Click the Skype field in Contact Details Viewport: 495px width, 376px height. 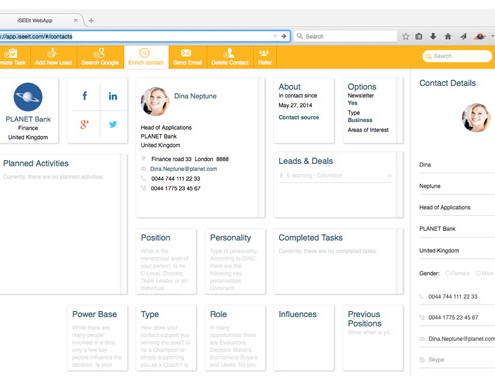coord(457,360)
